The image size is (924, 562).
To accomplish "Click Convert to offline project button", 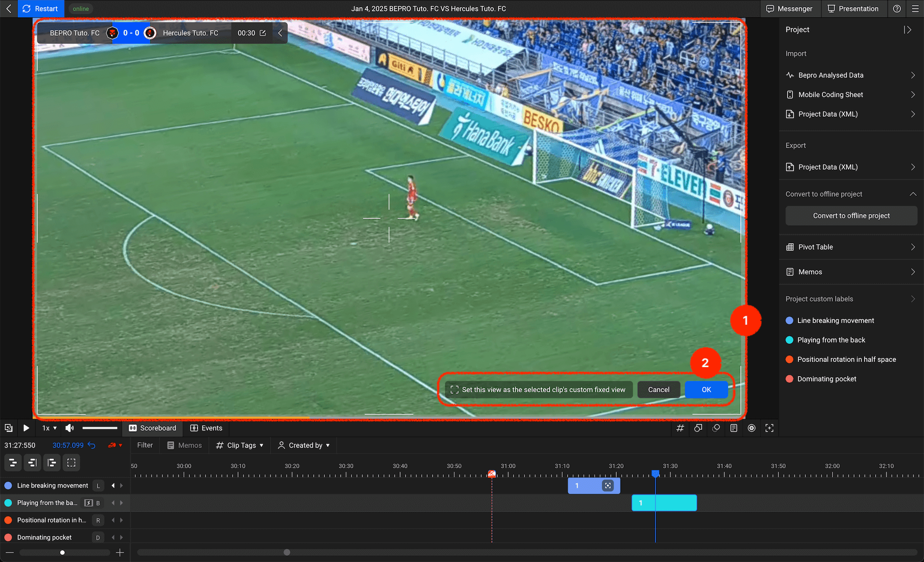I will tap(851, 216).
